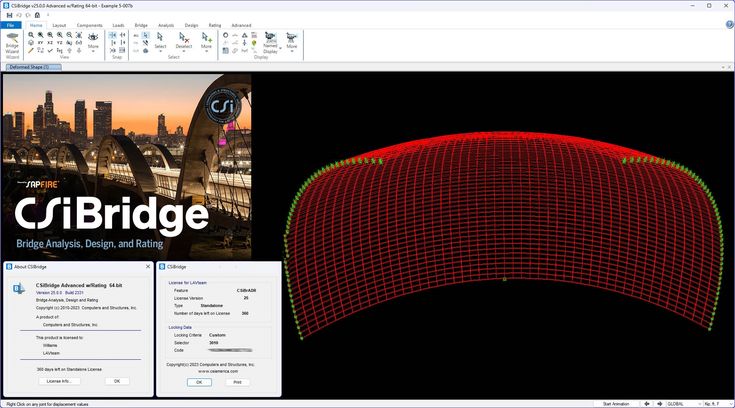Click the pencil refresh view icon
The width and height of the screenshot is (735, 408).
tap(31, 50)
